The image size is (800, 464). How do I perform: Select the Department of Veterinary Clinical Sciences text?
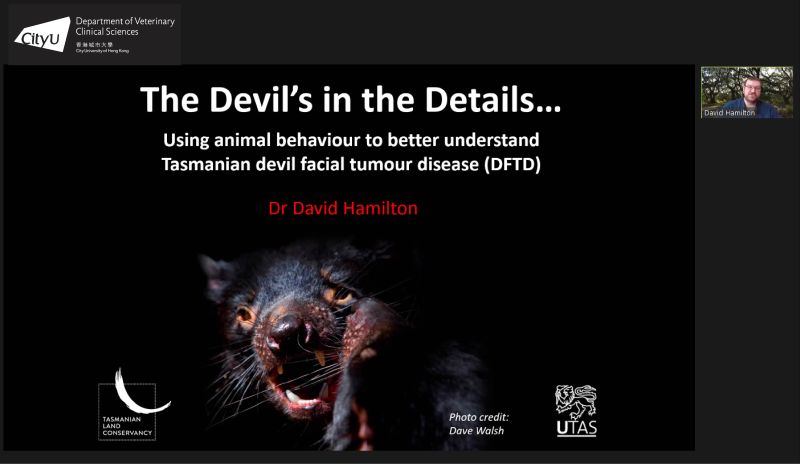[122, 24]
